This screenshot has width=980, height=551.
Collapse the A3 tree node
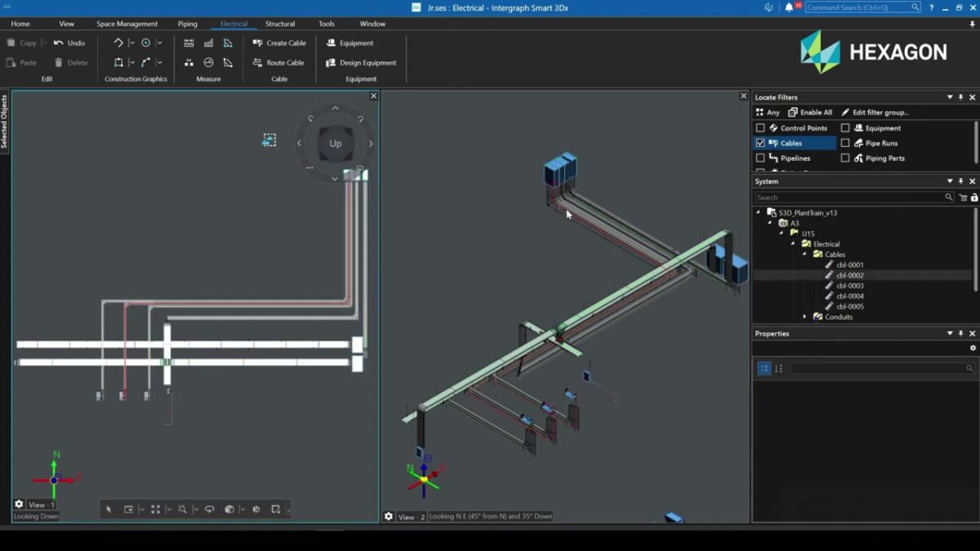769,223
